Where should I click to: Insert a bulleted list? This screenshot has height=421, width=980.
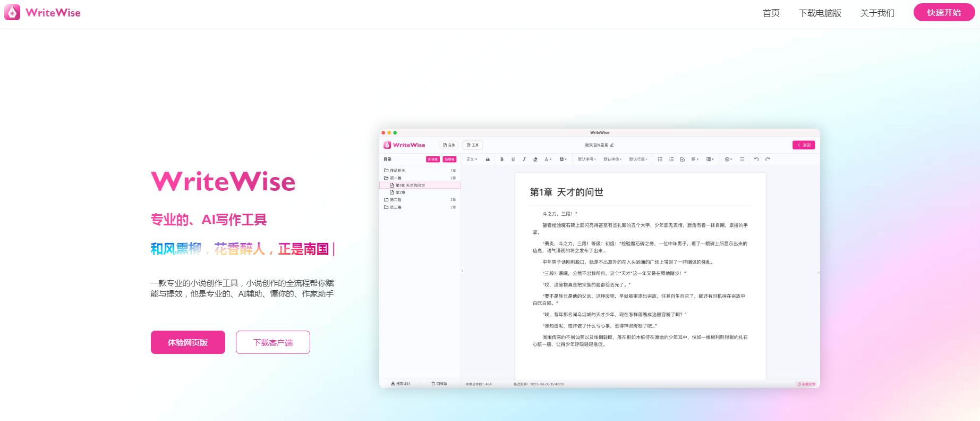click(x=660, y=159)
